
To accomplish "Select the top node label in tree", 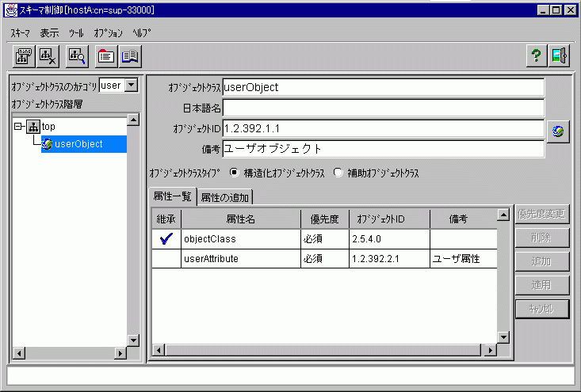I will 48,127.
